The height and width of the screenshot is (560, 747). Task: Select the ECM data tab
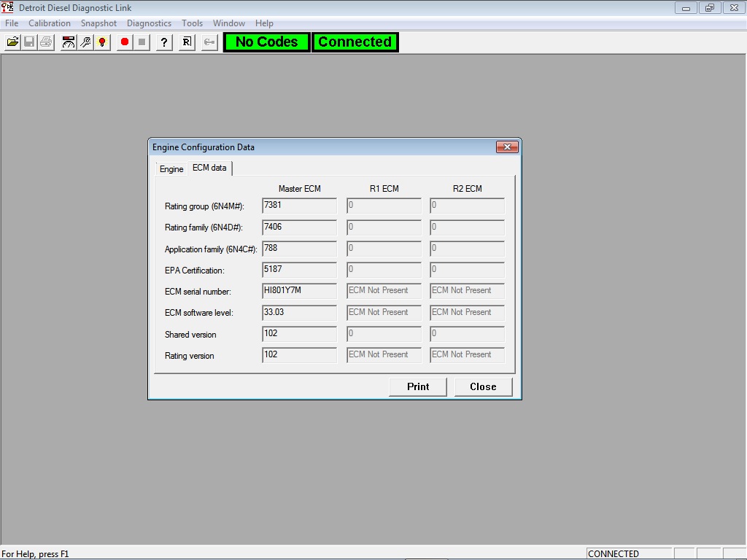(x=209, y=168)
